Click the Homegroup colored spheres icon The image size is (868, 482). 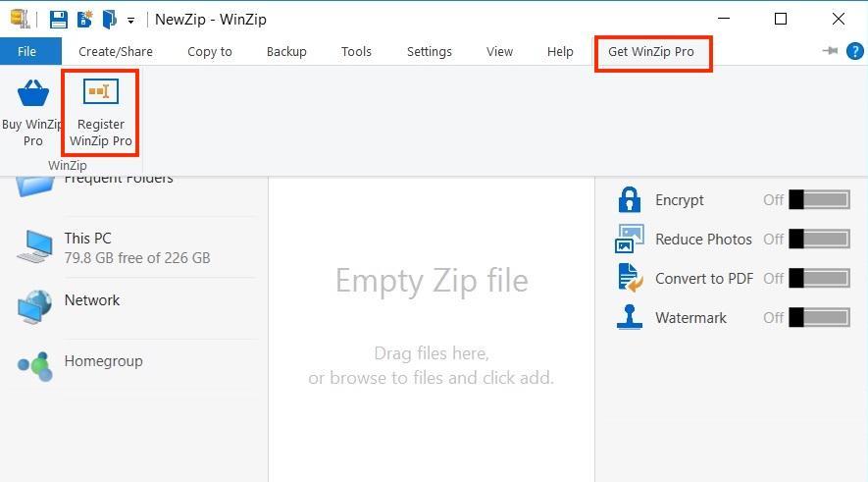tap(35, 366)
